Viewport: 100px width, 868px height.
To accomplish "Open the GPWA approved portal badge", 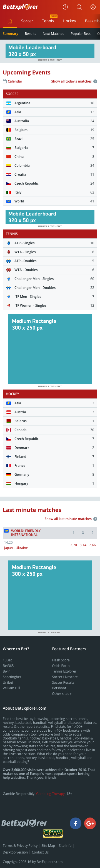I will pyautogui.click(x=53, y=834).
